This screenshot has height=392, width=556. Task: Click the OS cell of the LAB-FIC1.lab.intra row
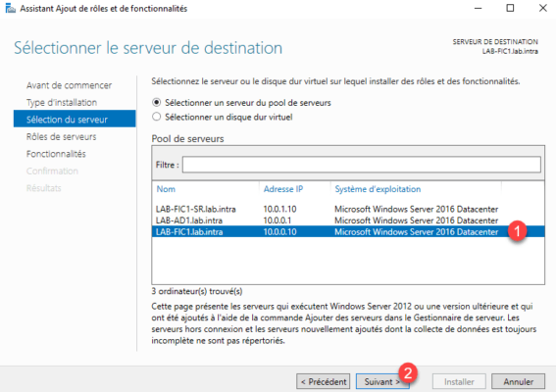tap(417, 232)
